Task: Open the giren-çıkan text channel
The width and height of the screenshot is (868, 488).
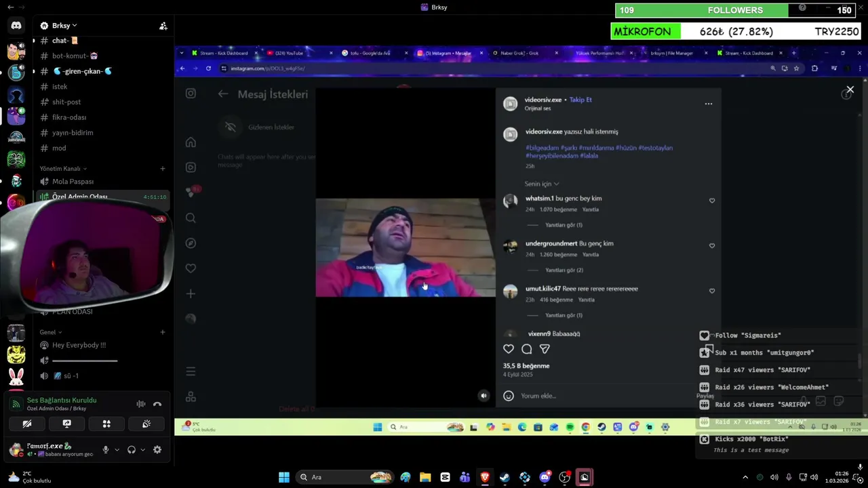Action: coord(82,71)
